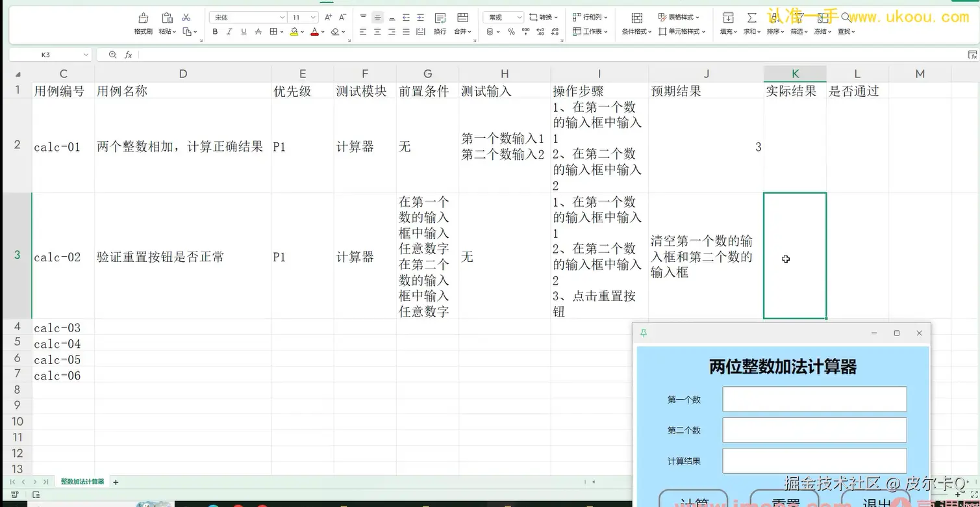Viewport: 980px width, 507px height.
Task: Decrease font size with the A- icon
Action: 343,18
